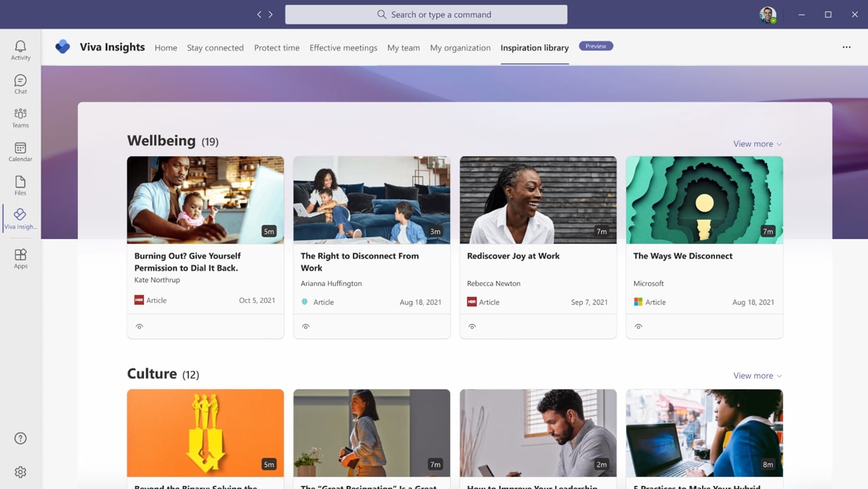Open The Ways We Disconnect title
Image resolution: width=868 pixels, height=489 pixels.
(x=683, y=256)
